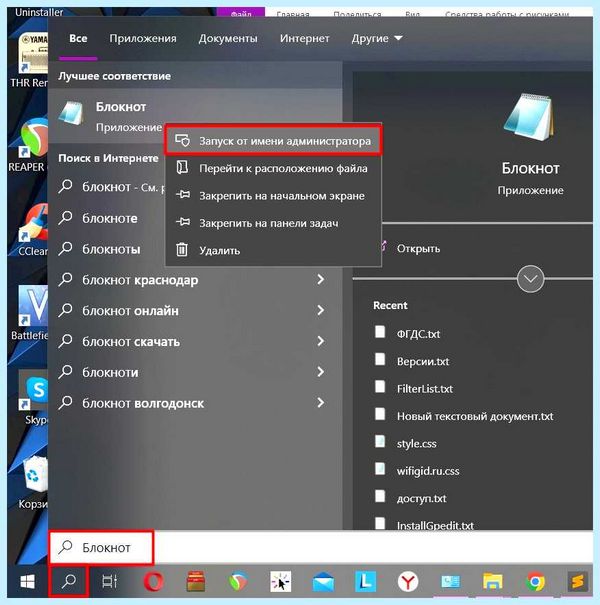Viewport: 600px width, 605px height.
Task: Open the orange S app on taskbar
Action: point(578,581)
